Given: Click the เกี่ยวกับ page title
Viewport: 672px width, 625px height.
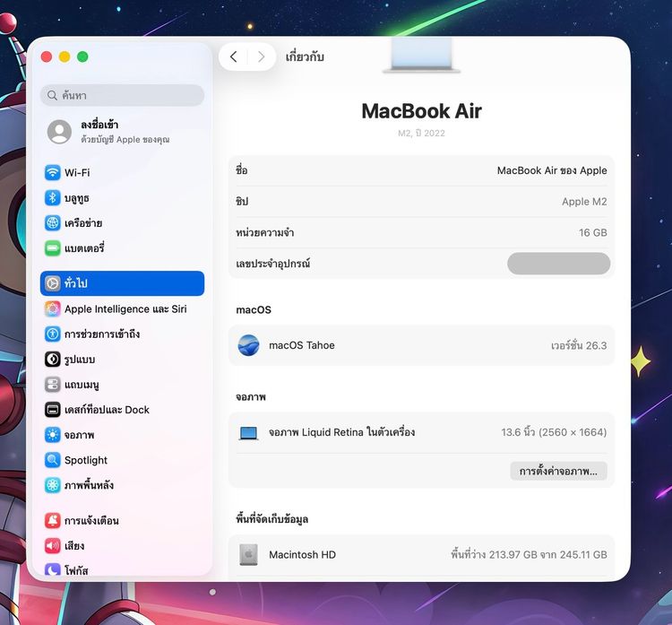Looking at the screenshot, I should (305, 56).
